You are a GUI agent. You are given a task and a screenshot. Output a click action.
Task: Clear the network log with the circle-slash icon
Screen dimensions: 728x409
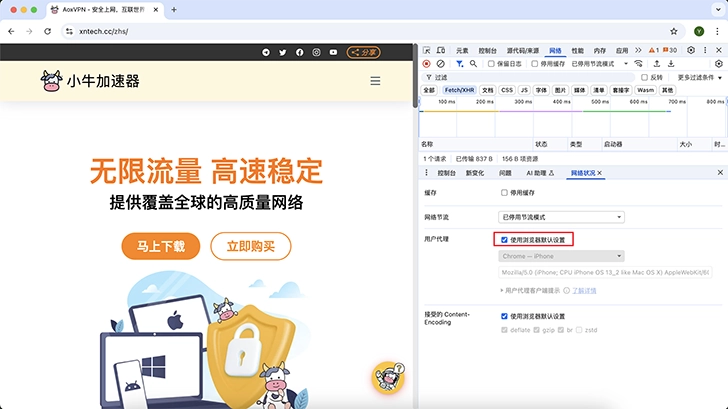click(441, 64)
